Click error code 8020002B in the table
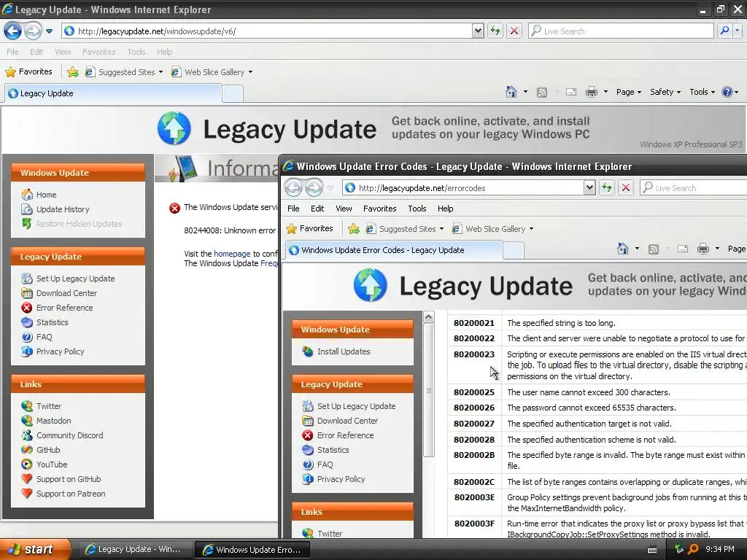 [474, 455]
